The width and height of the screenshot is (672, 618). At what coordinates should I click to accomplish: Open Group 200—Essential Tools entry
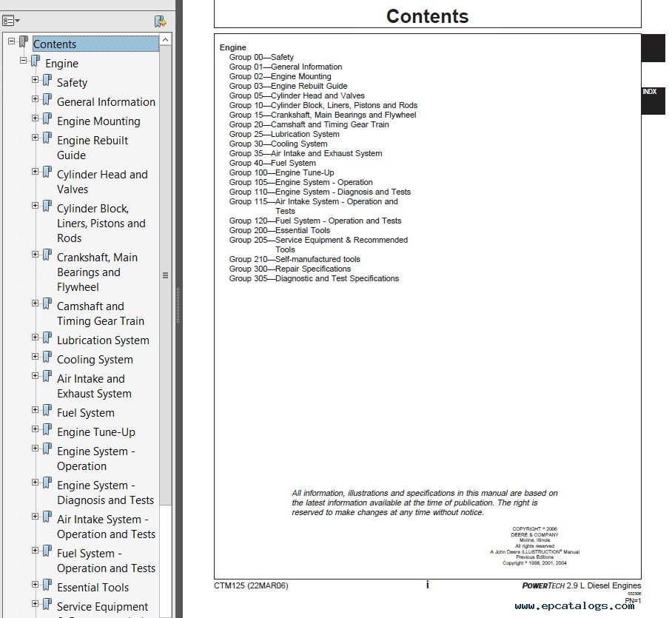tap(280, 230)
